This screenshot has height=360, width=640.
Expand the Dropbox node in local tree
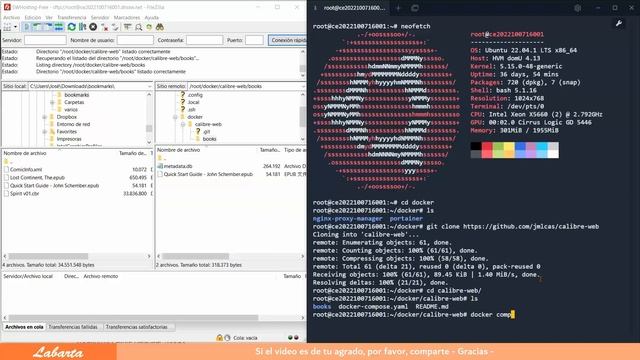pyautogui.click(x=44, y=117)
